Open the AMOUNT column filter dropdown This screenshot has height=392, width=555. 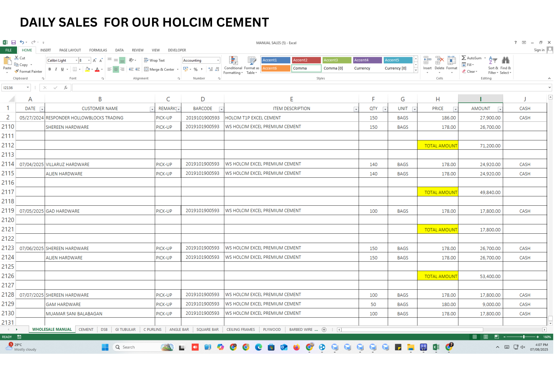pyautogui.click(x=500, y=109)
